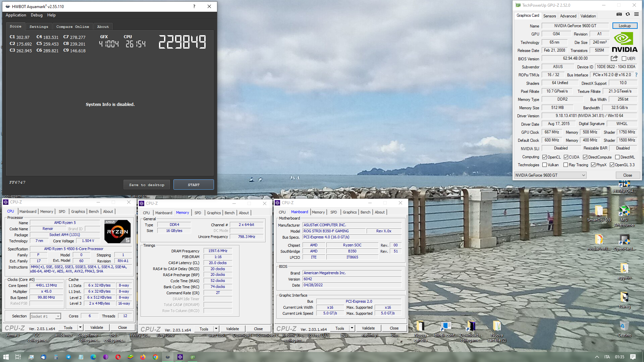Toggle the OpenGL 3.3 checkbox
The width and height of the screenshot is (644, 362).
pos(612,165)
